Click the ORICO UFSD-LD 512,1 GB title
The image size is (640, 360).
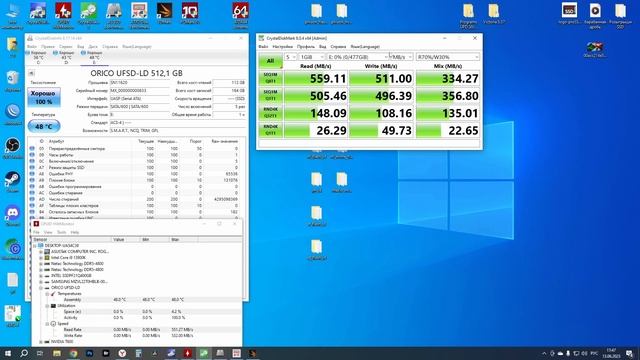(x=136, y=73)
